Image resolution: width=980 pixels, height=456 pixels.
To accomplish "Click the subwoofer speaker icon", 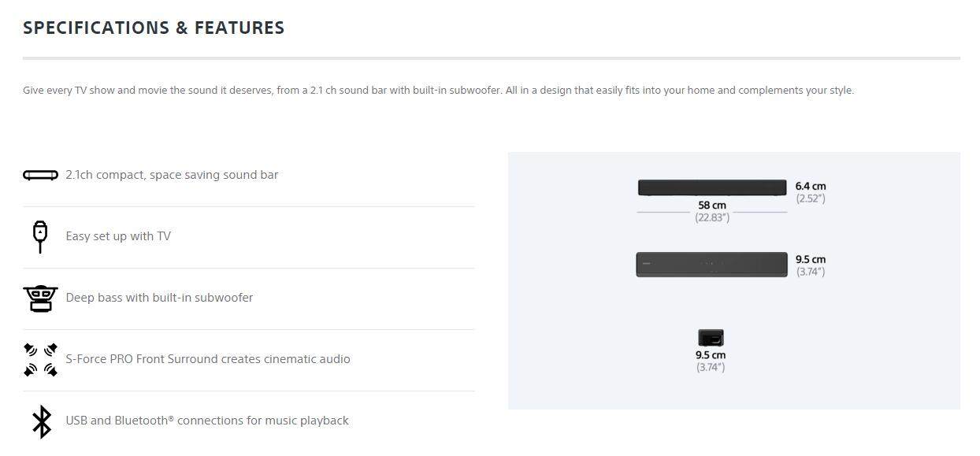I will coord(40,298).
